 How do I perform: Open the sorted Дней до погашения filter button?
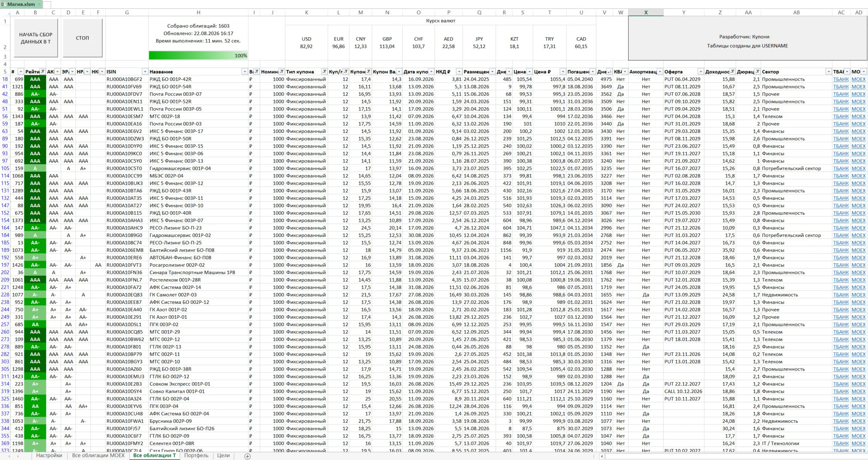610,72
